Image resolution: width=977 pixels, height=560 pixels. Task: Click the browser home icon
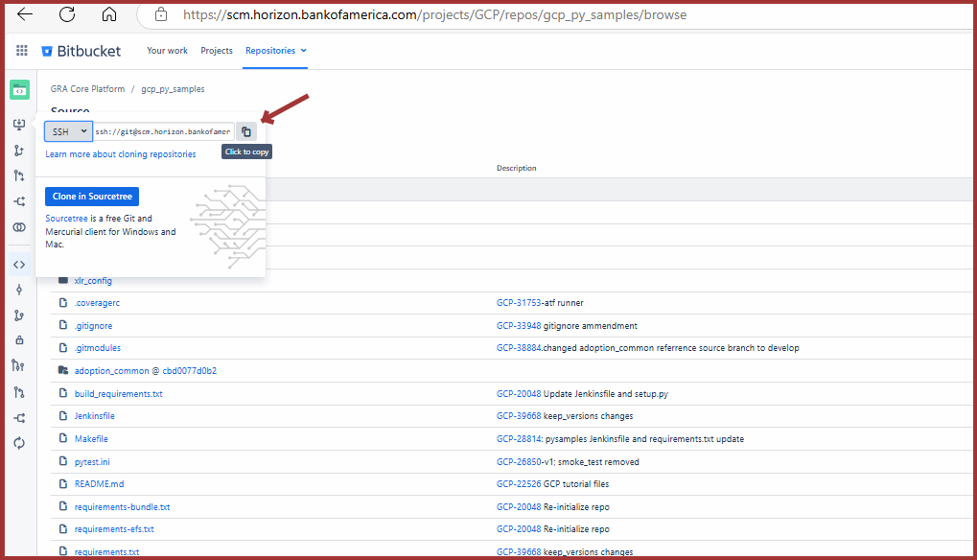pos(109,14)
